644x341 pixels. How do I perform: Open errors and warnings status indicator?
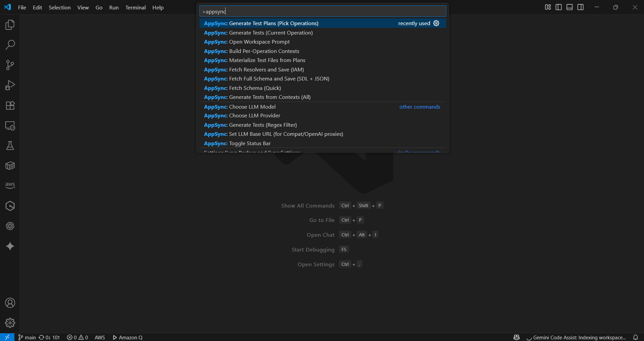pos(77,337)
